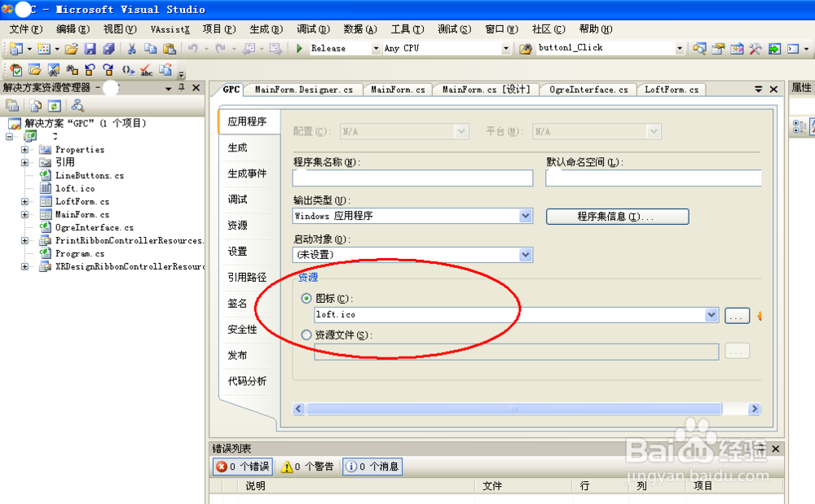This screenshot has width=815, height=504.
Task: Click the horizontal scrollbar thumb in project properties
Action: coord(513,409)
